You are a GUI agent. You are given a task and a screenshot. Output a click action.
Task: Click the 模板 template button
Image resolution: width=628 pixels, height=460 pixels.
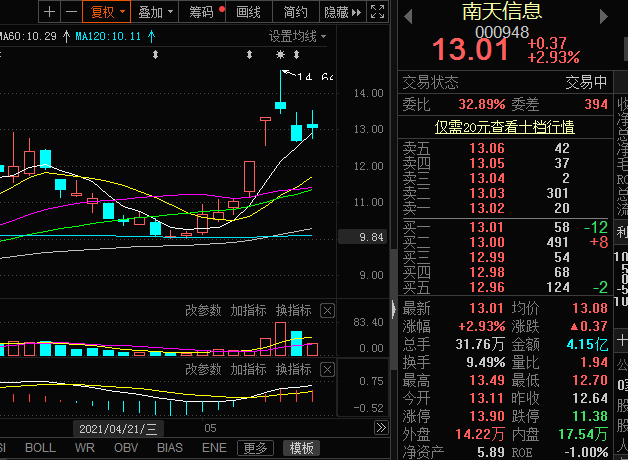click(x=301, y=448)
